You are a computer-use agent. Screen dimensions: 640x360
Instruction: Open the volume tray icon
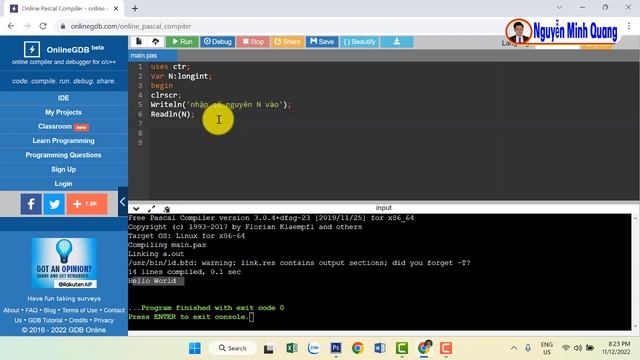pos(578,348)
